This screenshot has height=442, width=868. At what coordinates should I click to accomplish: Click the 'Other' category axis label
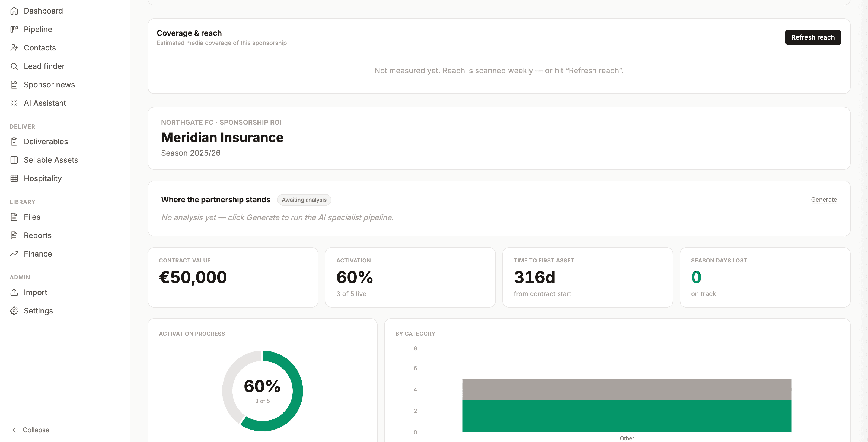coord(627,438)
